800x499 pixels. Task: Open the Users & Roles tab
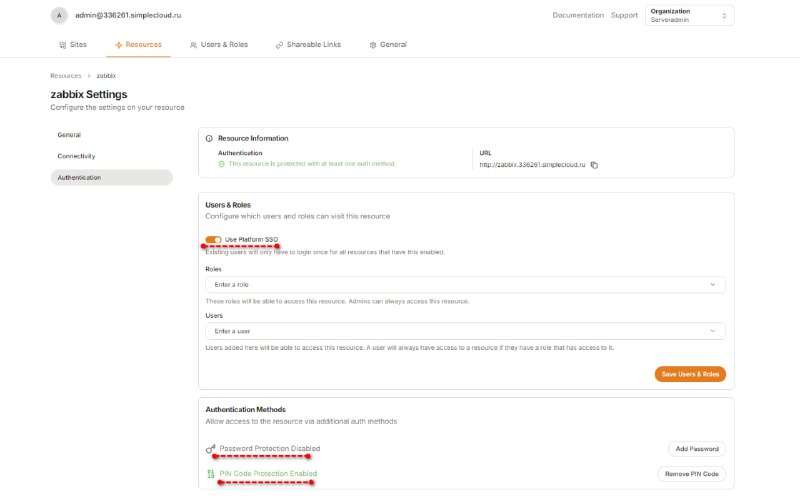point(219,45)
